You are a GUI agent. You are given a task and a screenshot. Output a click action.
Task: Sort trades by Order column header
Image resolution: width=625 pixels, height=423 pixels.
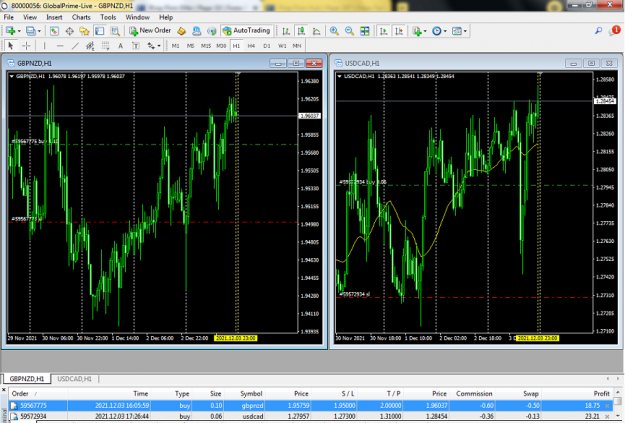20,393
